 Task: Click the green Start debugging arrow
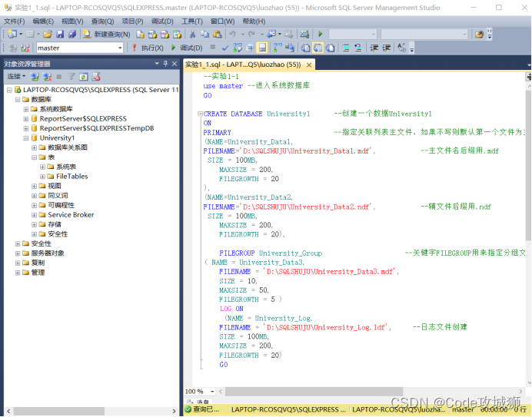click(x=320, y=34)
